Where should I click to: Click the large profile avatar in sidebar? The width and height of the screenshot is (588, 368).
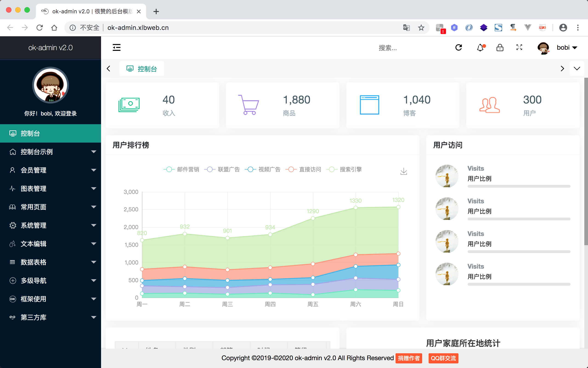(x=51, y=85)
